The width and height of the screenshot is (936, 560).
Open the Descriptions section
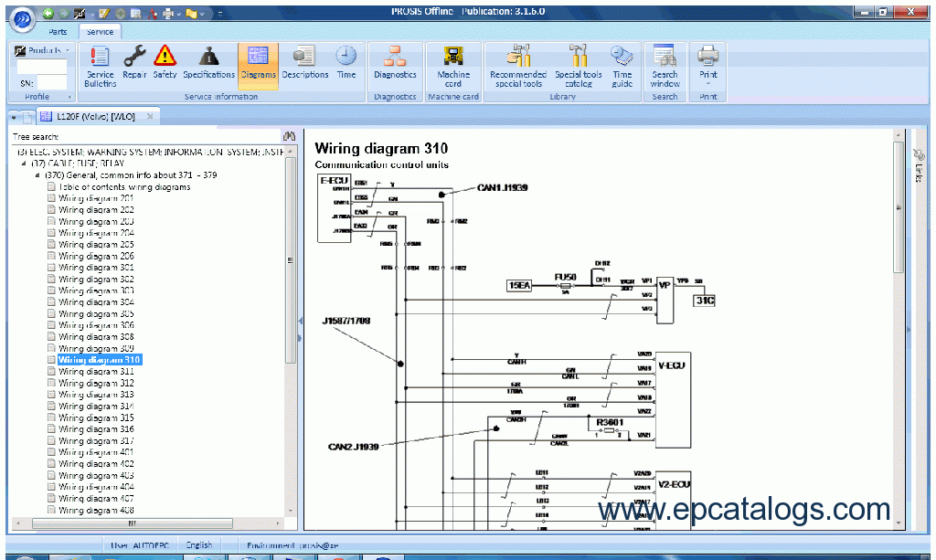click(305, 62)
